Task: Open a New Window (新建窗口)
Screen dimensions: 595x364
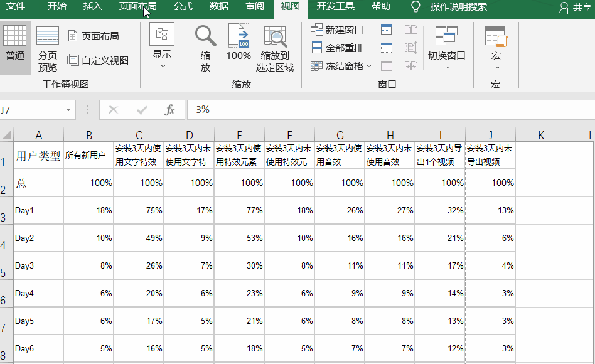Action: click(336, 29)
